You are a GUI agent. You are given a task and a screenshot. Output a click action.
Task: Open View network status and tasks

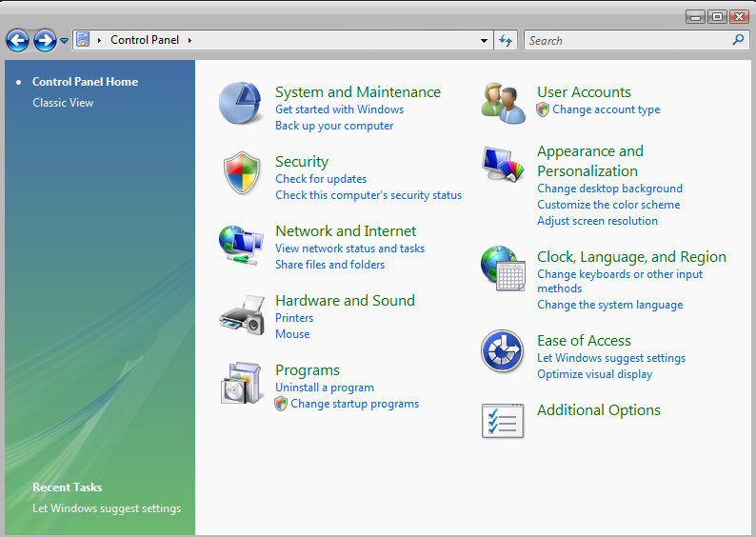(349, 249)
